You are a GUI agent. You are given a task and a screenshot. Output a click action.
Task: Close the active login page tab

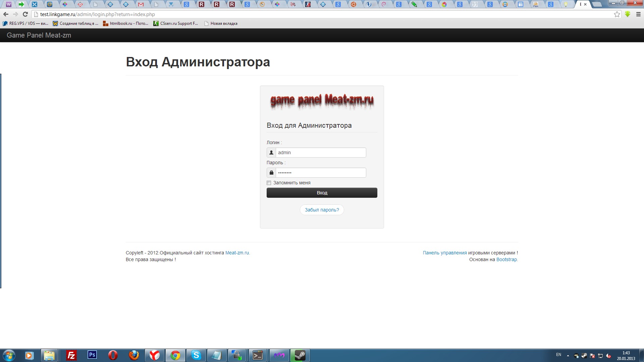[x=585, y=4]
